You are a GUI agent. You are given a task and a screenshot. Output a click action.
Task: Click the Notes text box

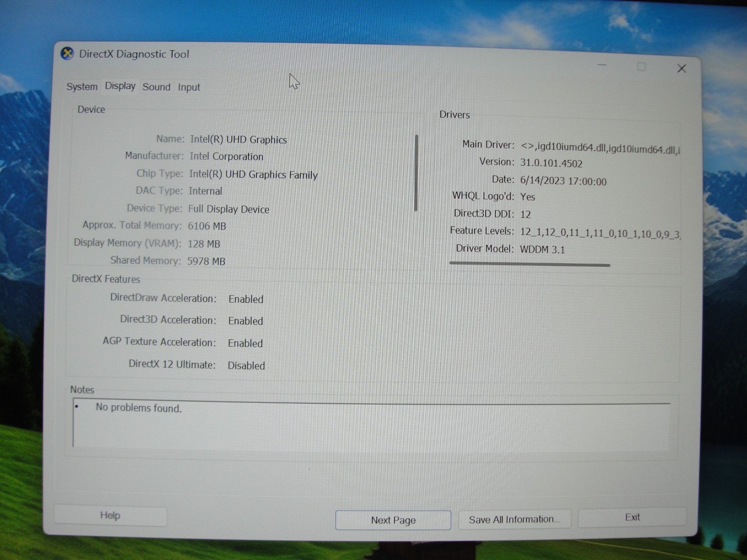pyautogui.click(x=371, y=425)
